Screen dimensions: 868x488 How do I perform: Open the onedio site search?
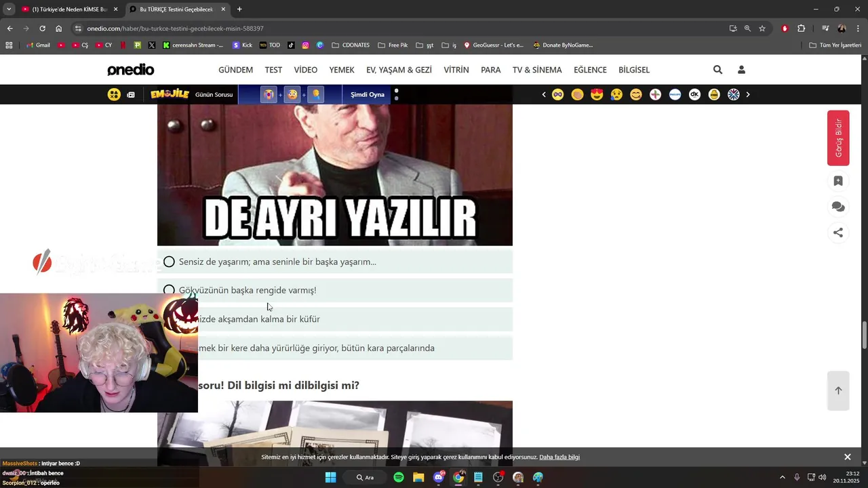[717, 70]
